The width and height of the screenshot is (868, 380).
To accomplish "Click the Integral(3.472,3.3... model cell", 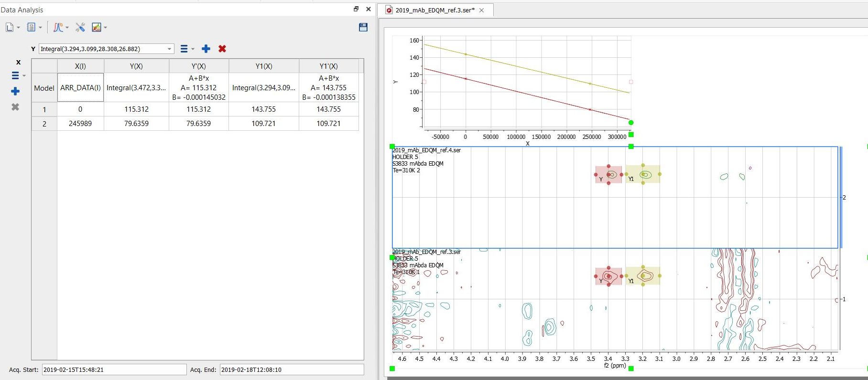I will tap(136, 88).
